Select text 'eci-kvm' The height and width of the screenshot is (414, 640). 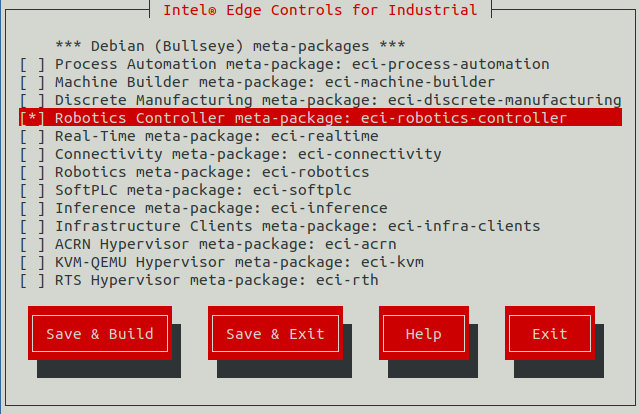coord(392,262)
